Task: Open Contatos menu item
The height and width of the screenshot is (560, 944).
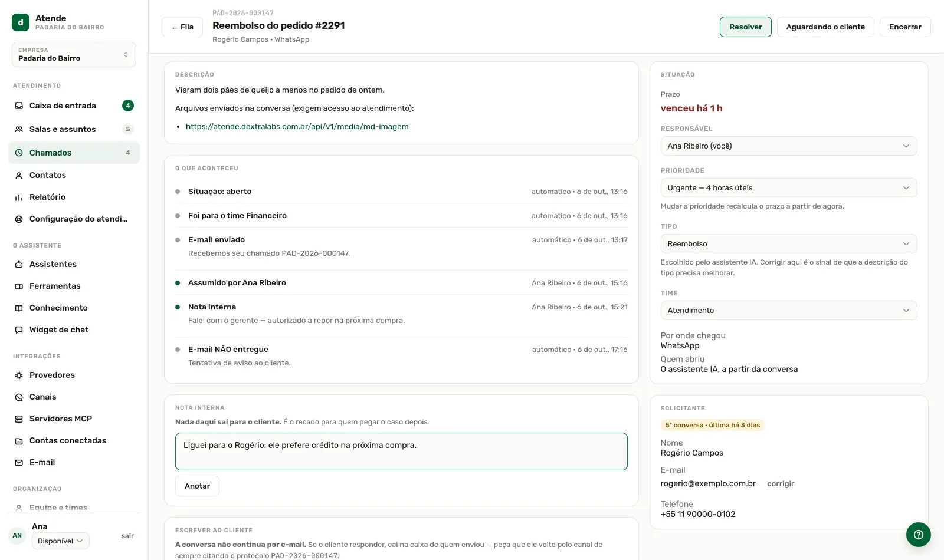Action: pyautogui.click(x=74, y=175)
